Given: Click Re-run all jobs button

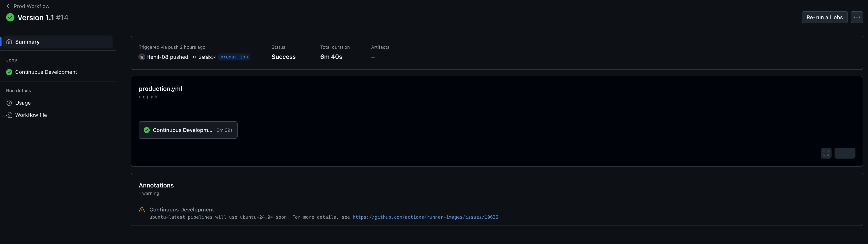Looking at the screenshot, I should tap(824, 18).
